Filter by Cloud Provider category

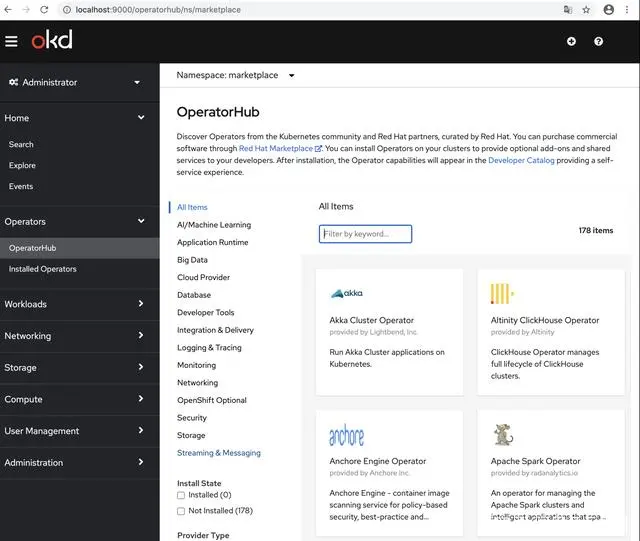(203, 277)
